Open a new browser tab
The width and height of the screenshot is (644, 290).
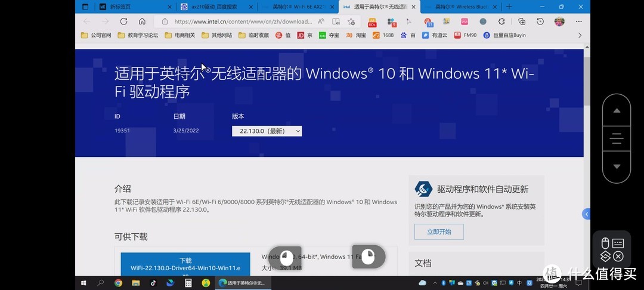[509, 7]
